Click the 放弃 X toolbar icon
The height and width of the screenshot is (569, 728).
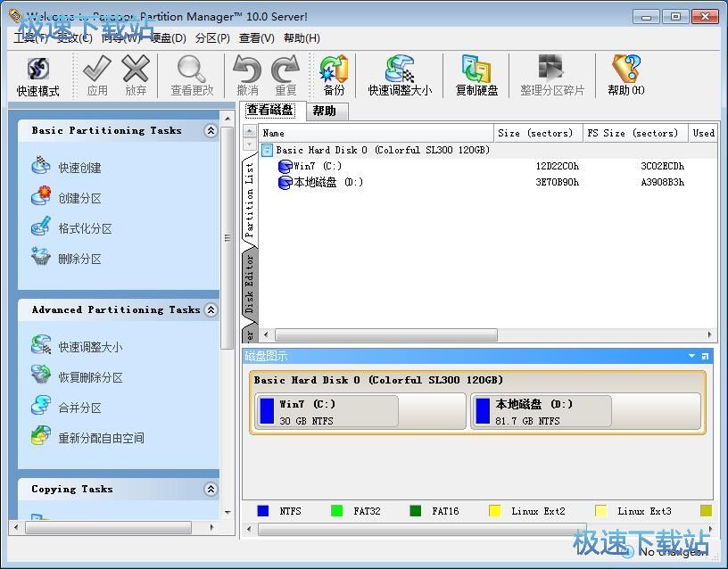pos(136,68)
